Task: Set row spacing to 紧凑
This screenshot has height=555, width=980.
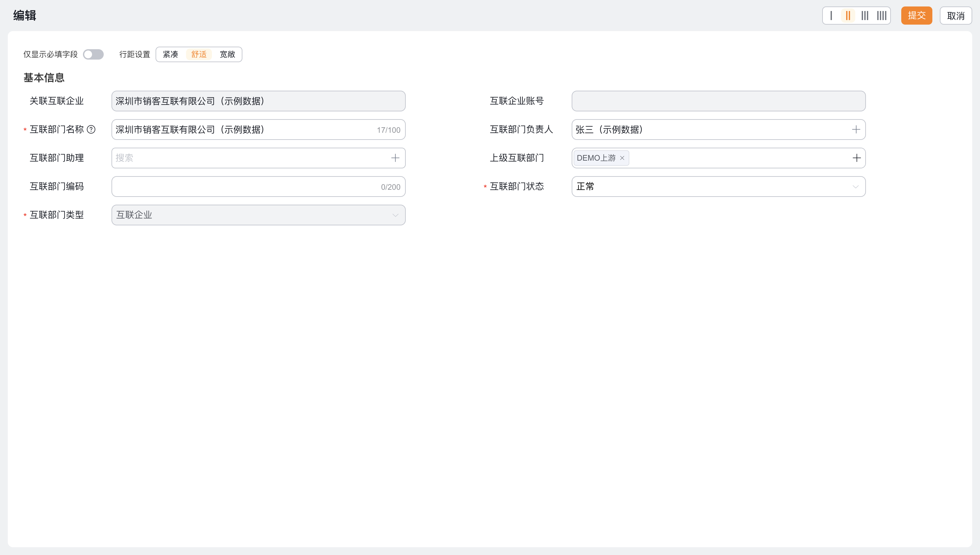Action: click(170, 54)
